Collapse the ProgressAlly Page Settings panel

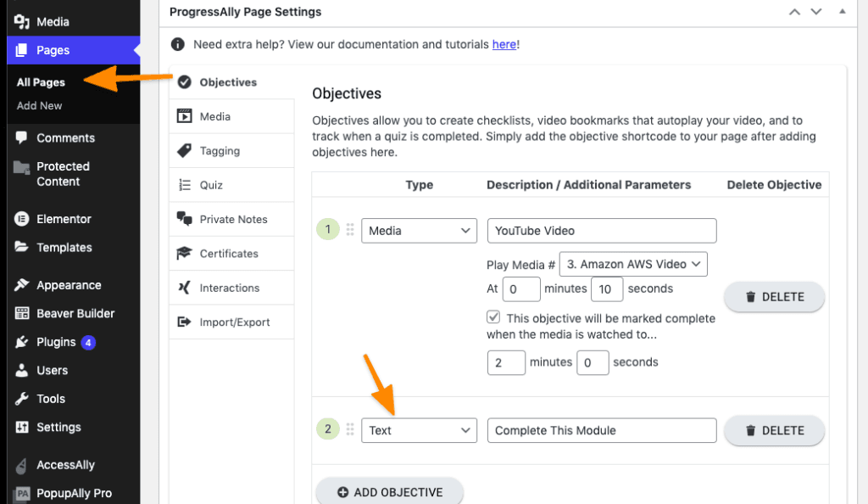click(x=842, y=12)
